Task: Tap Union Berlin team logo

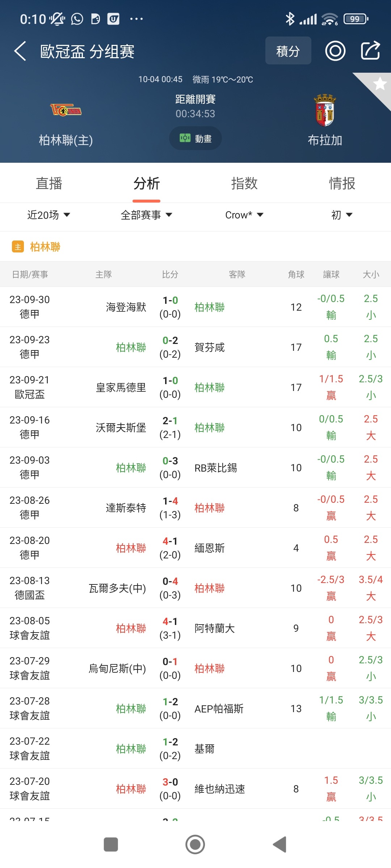Action: tap(66, 110)
